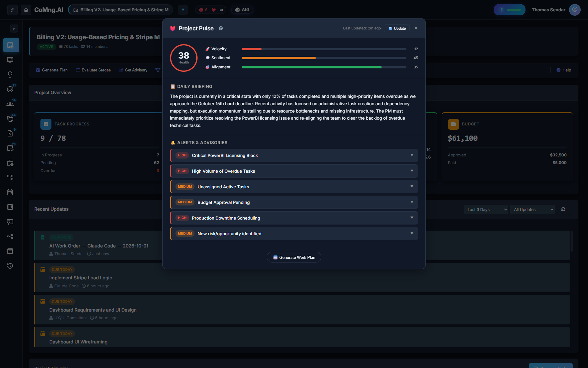Click the $61,100 budget value
The image size is (588, 368).
[463, 138]
